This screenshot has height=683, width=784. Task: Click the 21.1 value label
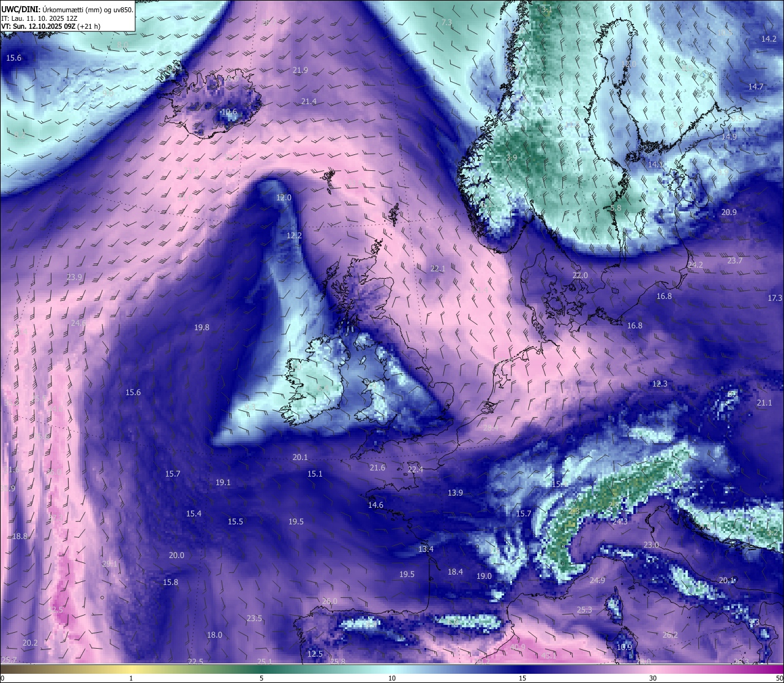764,403
